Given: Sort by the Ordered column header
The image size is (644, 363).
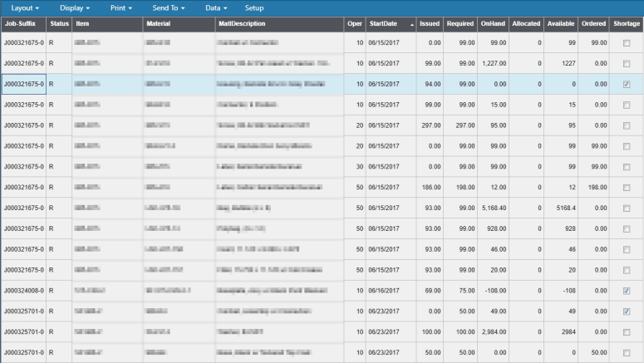Looking at the screenshot, I should pos(593,24).
